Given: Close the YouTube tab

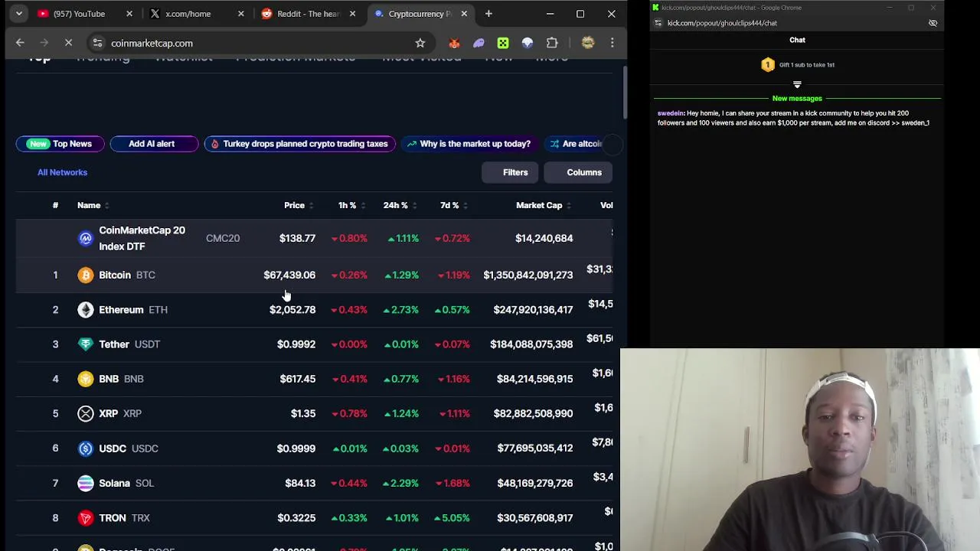Looking at the screenshot, I should pyautogui.click(x=129, y=14).
